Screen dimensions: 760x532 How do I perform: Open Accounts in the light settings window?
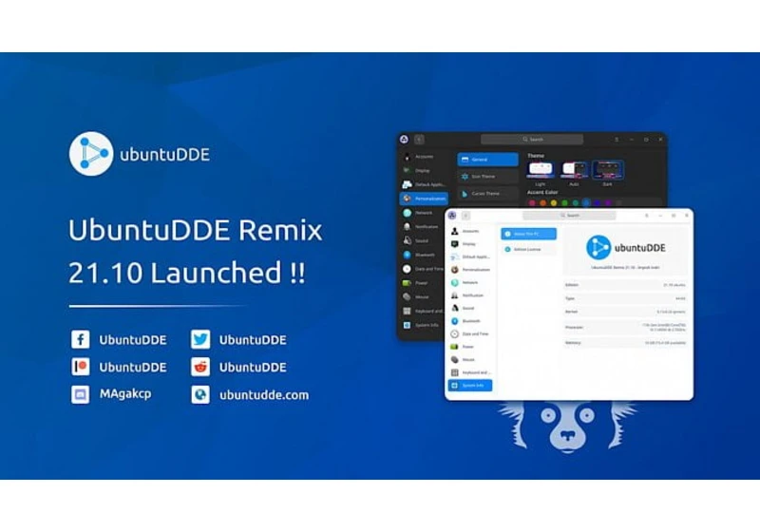(x=470, y=231)
